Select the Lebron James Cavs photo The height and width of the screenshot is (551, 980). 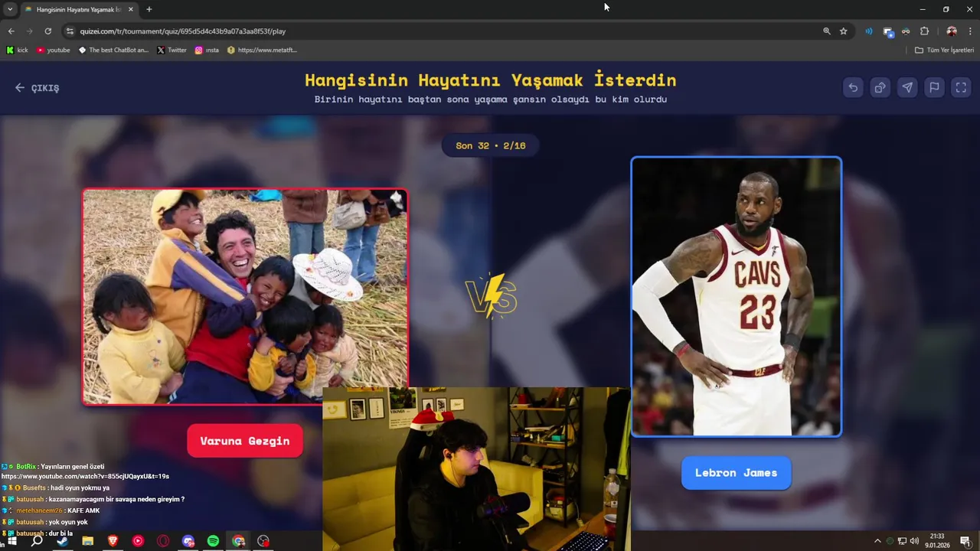pos(736,297)
